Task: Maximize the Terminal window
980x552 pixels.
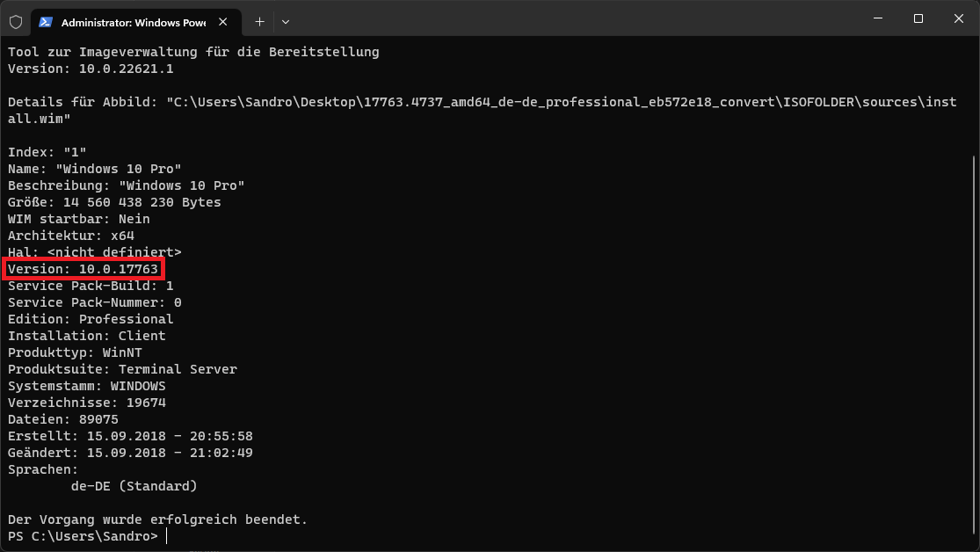Action: (x=918, y=18)
